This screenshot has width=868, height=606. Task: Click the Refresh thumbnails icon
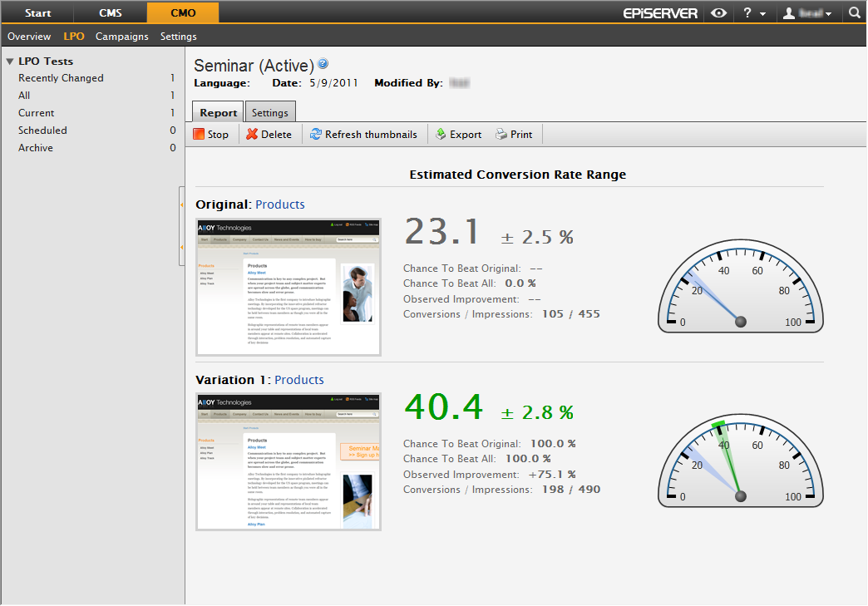[316, 134]
